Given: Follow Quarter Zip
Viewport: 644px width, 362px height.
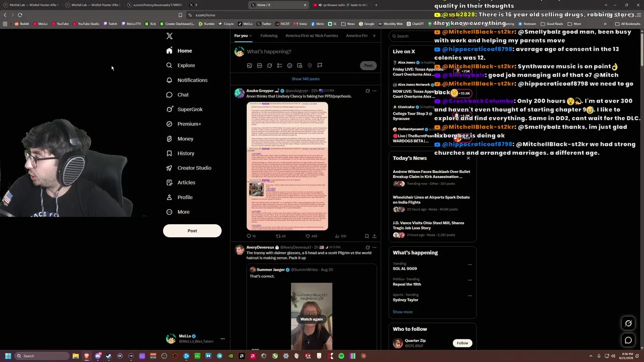Looking at the screenshot, I should pos(462,343).
